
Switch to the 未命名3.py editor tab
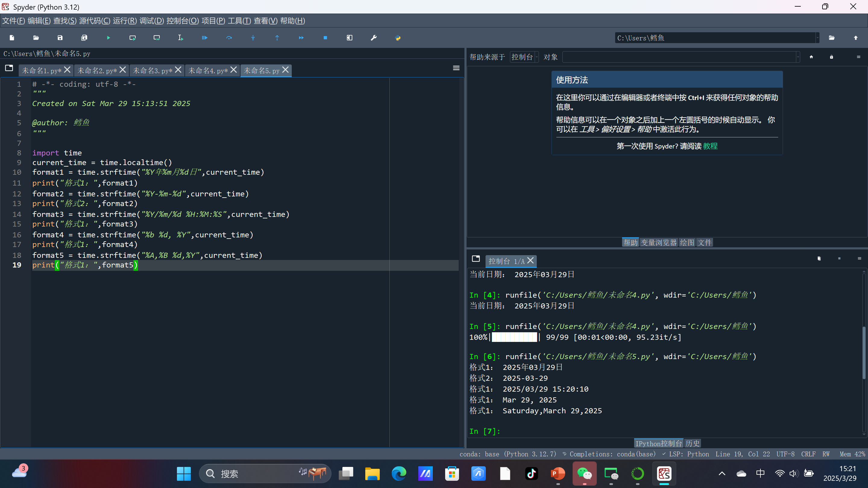pos(153,70)
